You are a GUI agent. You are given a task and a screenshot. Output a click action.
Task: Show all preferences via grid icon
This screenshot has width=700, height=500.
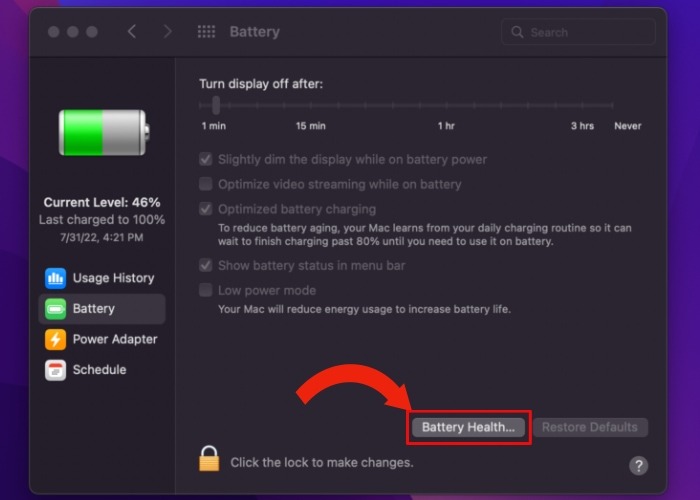click(206, 32)
